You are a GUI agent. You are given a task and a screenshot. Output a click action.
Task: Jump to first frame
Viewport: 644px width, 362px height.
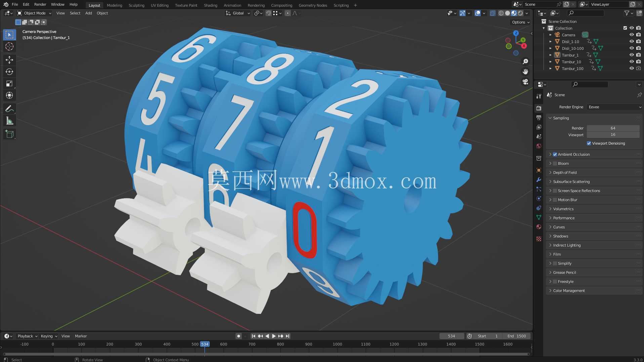click(x=253, y=336)
